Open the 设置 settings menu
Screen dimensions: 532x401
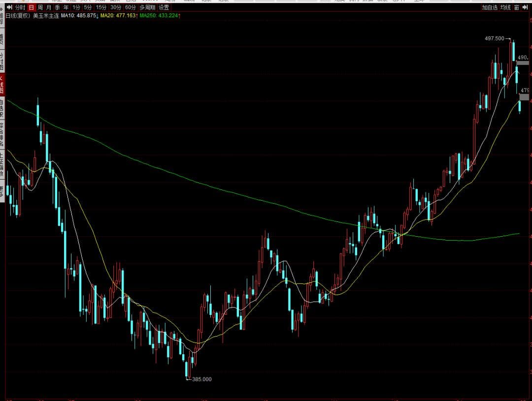pos(164,7)
